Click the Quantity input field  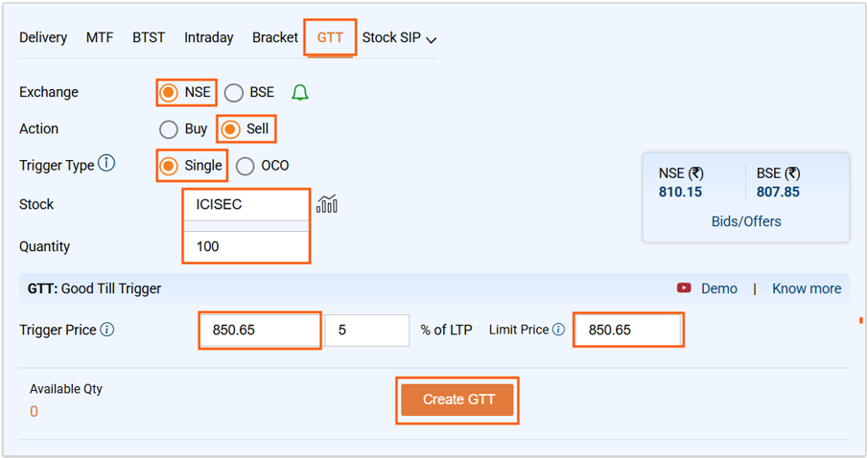(x=246, y=246)
